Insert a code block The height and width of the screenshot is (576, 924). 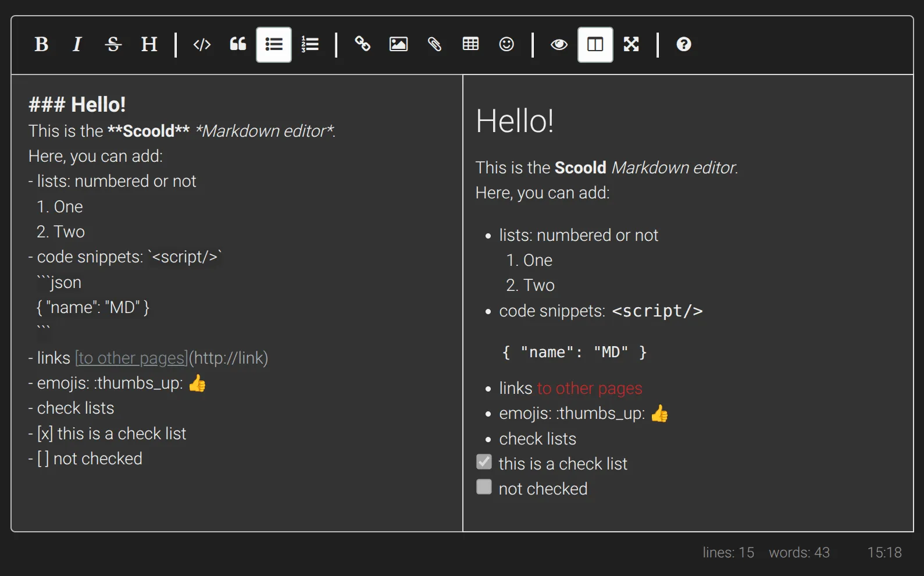(202, 44)
